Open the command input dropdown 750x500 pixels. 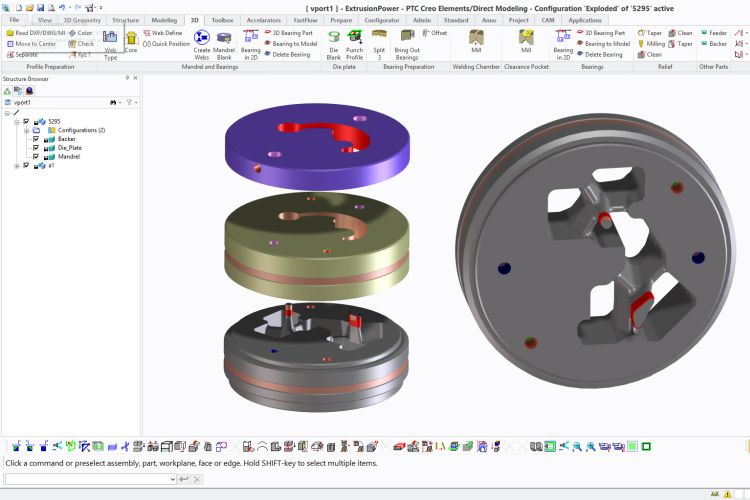tap(172, 479)
